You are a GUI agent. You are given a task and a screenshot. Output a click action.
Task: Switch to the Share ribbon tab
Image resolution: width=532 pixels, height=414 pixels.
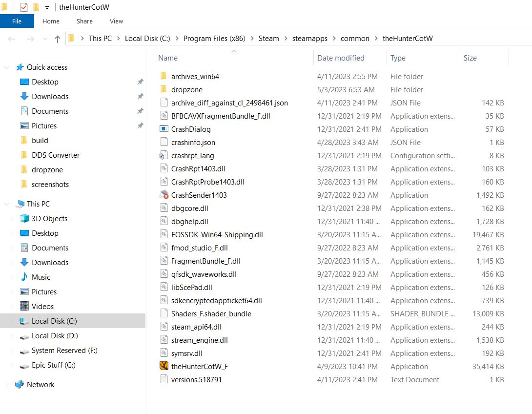pos(84,21)
